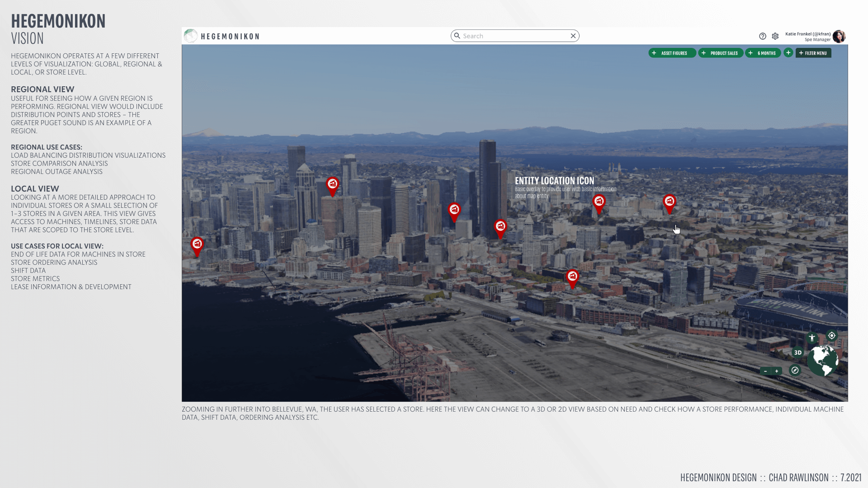868x488 pixels.
Task: Open the help question mark icon
Action: coord(763,36)
